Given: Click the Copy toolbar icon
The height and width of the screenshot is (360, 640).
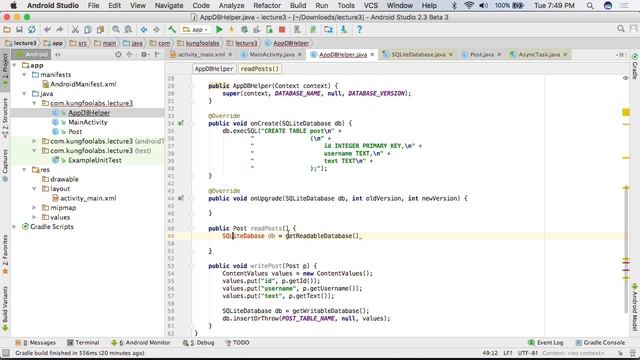Looking at the screenshot, I should 87,29.
